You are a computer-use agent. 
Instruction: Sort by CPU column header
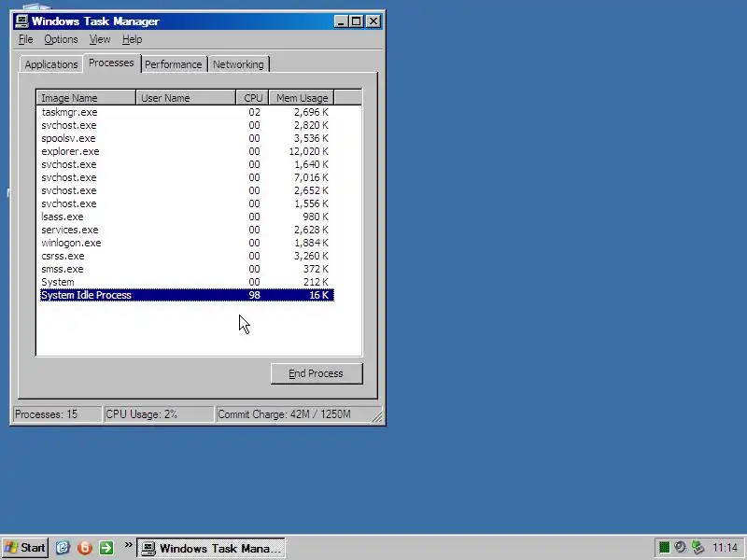[252, 98]
